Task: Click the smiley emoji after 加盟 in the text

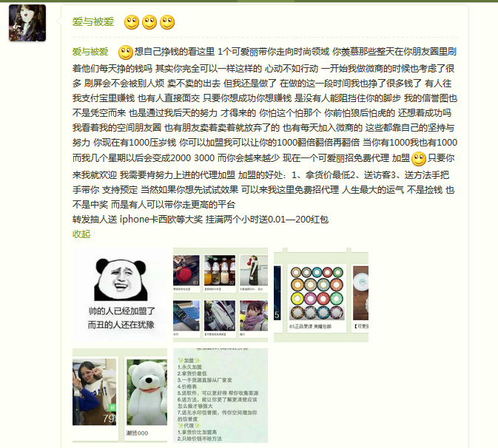Action: coord(419,159)
